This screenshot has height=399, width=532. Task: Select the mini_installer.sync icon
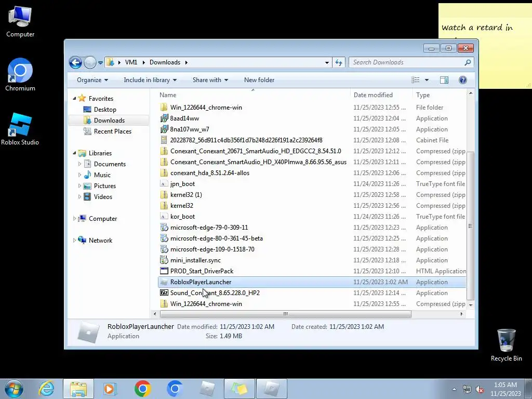[x=164, y=260]
